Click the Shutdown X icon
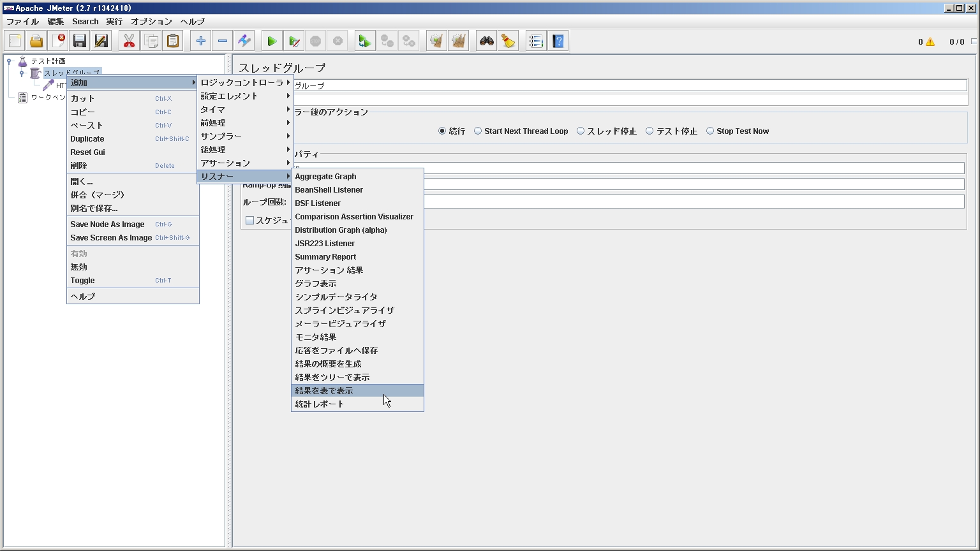 point(338,41)
